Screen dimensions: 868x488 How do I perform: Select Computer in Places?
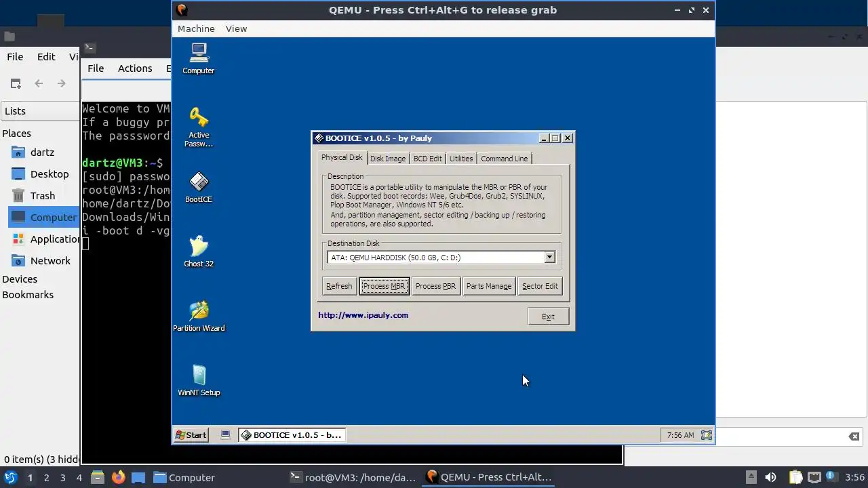click(45, 218)
